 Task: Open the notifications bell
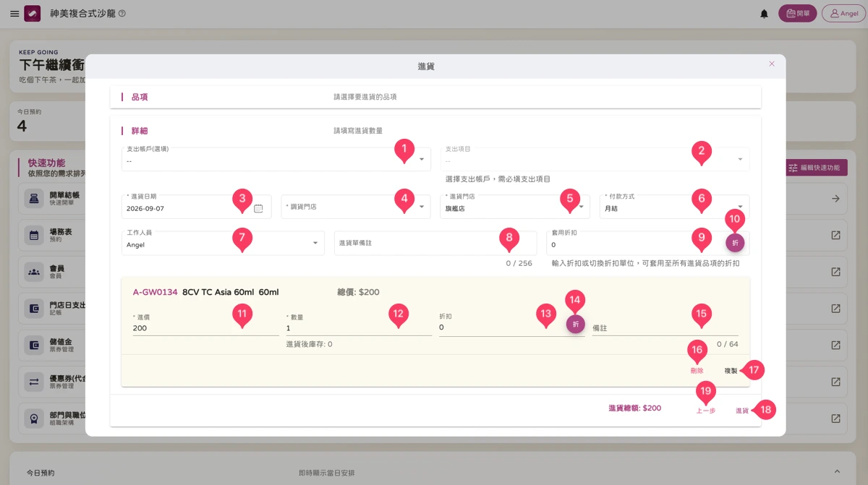tap(764, 14)
